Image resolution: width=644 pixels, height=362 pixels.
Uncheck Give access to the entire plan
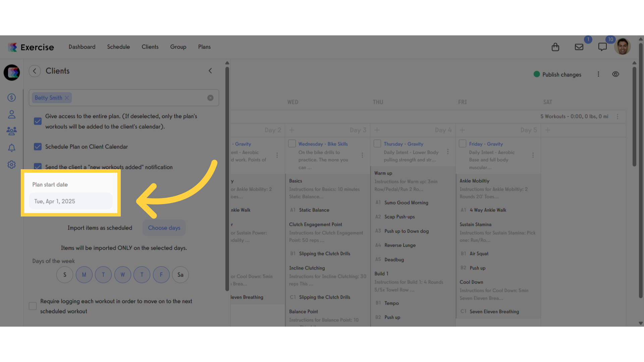click(x=38, y=121)
